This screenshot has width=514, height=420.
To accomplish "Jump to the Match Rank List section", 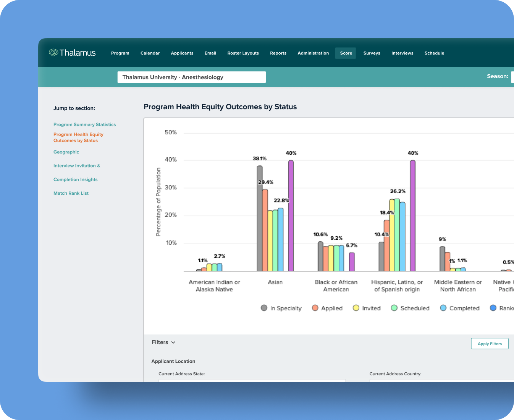I will [x=71, y=193].
